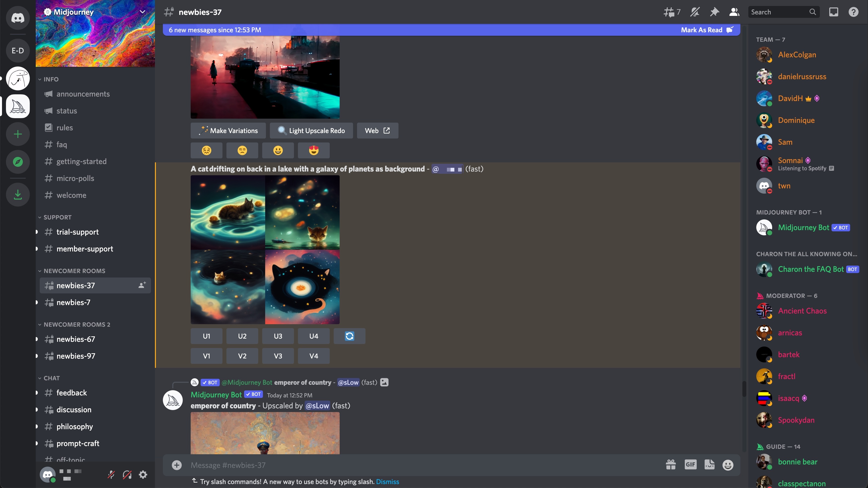The width and height of the screenshot is (868, 488).
Task: Open the Midjourney server dropdown menu
Action: pos(142,12)
